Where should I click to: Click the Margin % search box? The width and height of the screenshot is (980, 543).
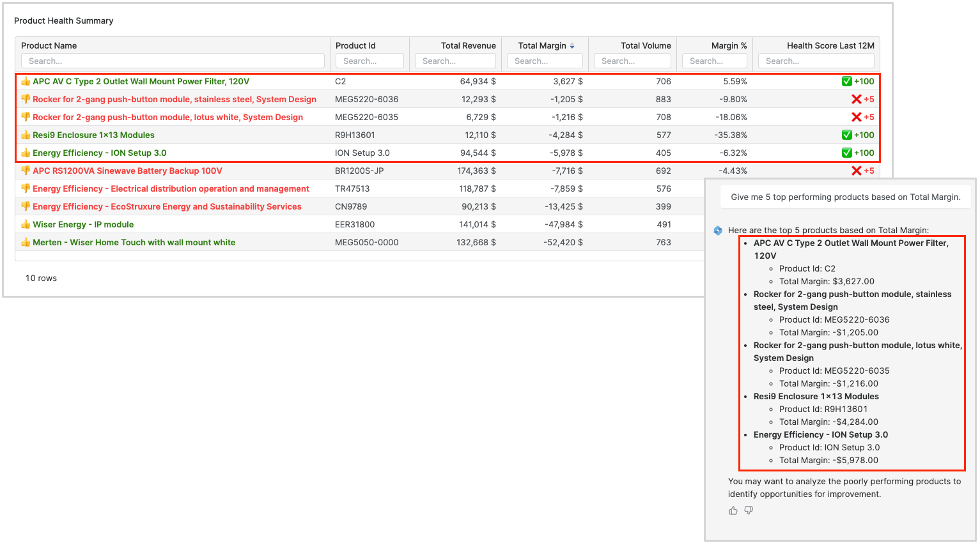click(714, 61)
